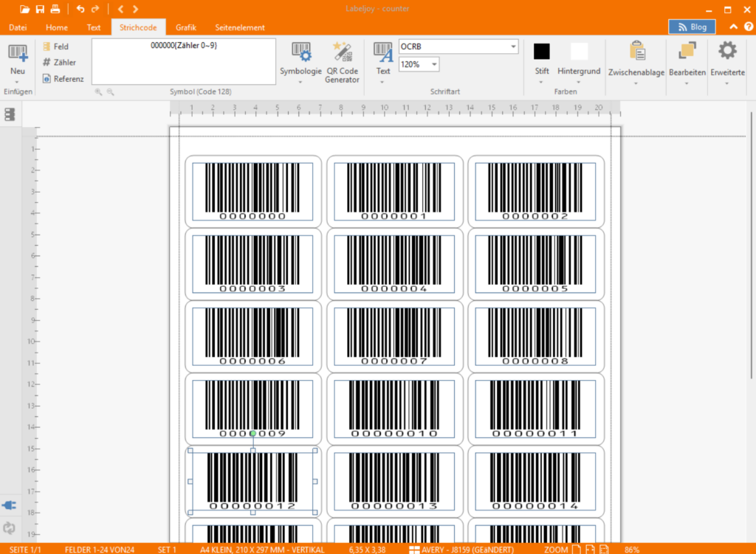This screenshot has height=554, width=756.
Task: Insert a Feld into the barcode data
Action: pyautogui.click(x=55, y=46)
